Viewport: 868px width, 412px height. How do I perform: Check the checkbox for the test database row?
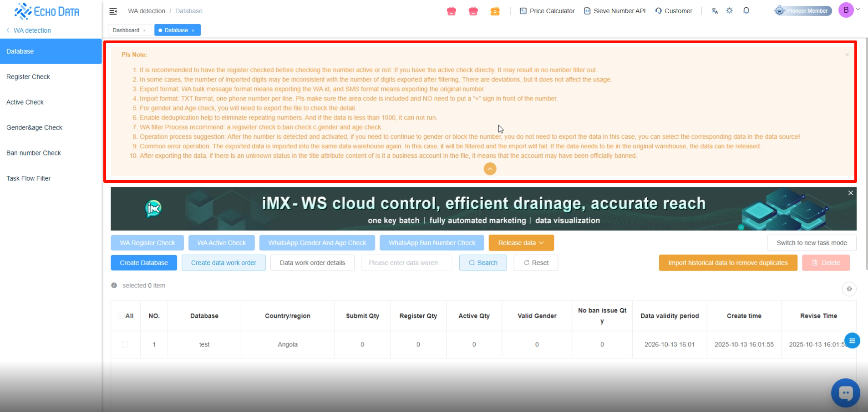(x=125, y=344)
